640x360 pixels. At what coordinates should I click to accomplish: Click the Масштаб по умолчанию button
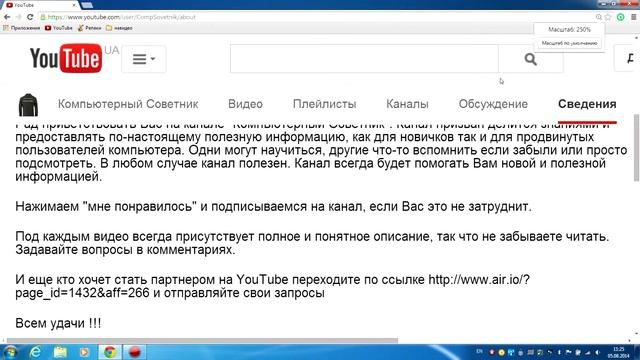pyautogui.click(x=569, y=43)
